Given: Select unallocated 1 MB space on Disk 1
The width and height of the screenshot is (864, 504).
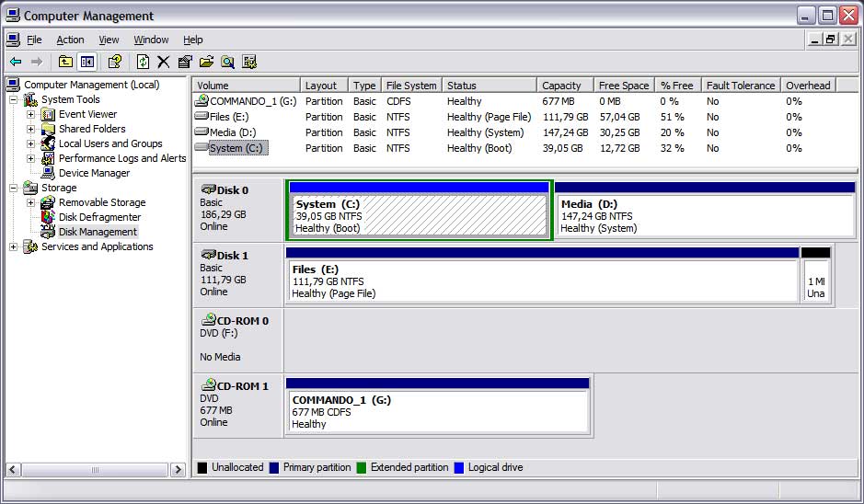Looking at the screenshot, I should [815, 275].
